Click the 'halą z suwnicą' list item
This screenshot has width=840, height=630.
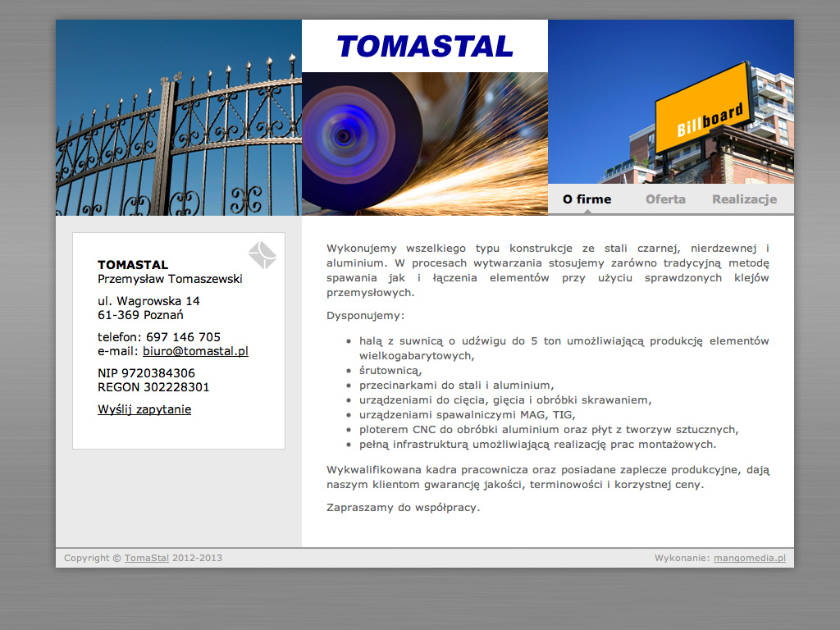564,348
